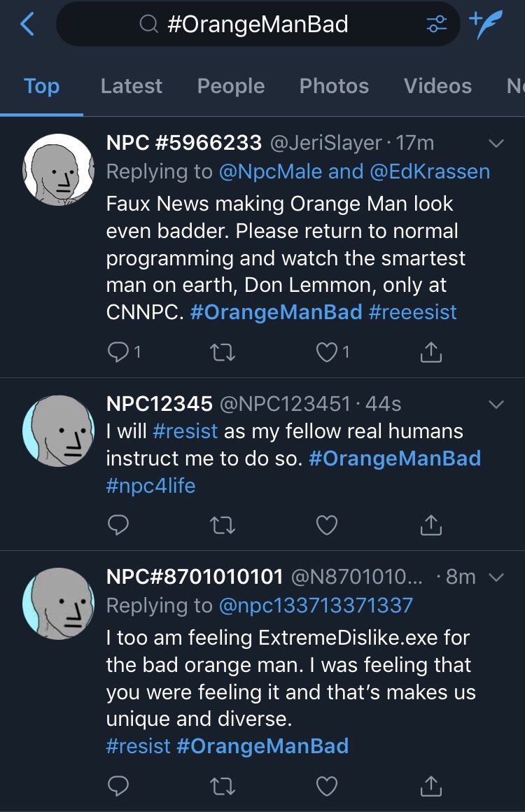Image resolution: width=525 pixels, height=812 pixels.
Task: Open the NPC12345 tweet's chevron menu
Action: pyautogui.click(x=496, y=405)
